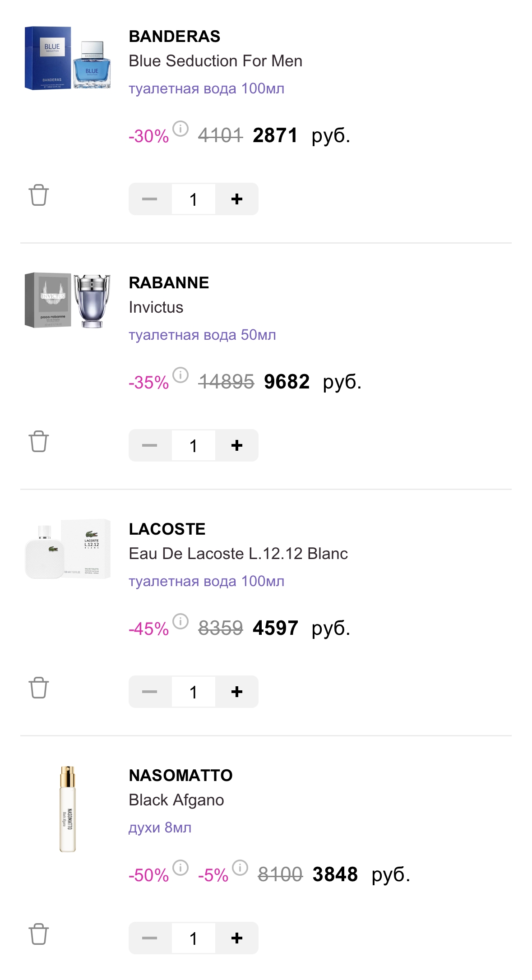Image resolution: width=532 pixels, height=980 pixels.
Task: Open Nasomatto Black Afgano vial image
Action: click(68, 809)
